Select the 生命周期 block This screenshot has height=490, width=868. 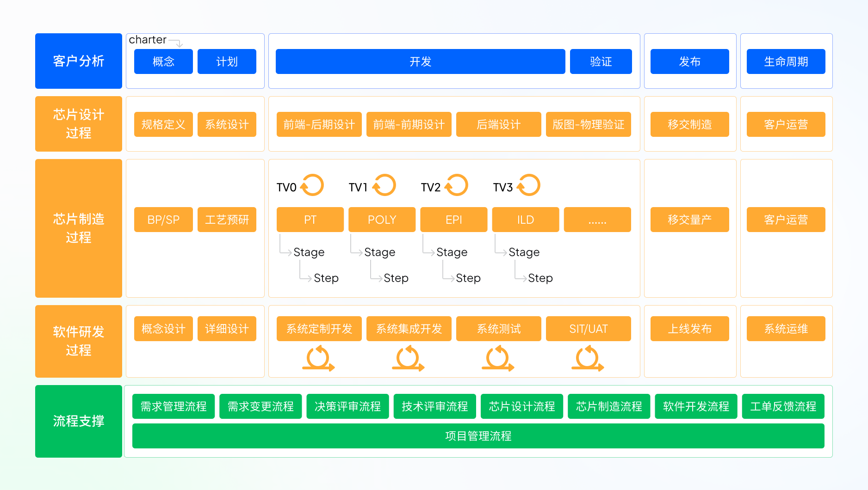coord(786,61)
